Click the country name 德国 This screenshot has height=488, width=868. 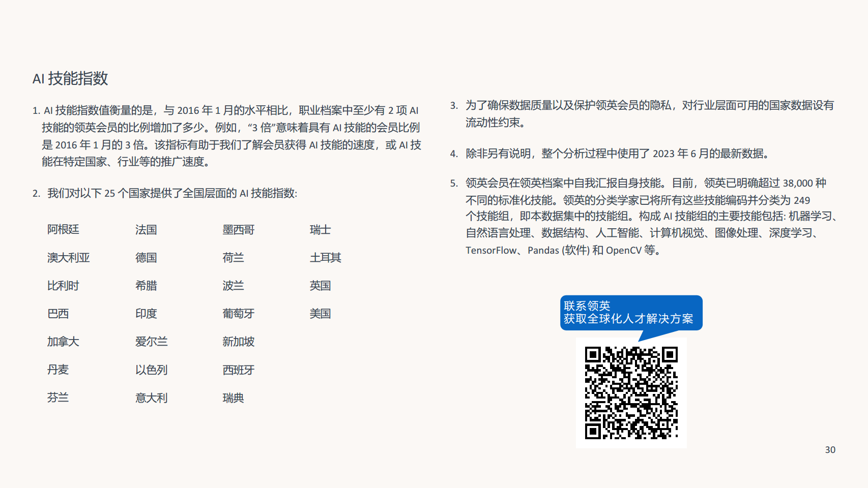pos(146,258)
